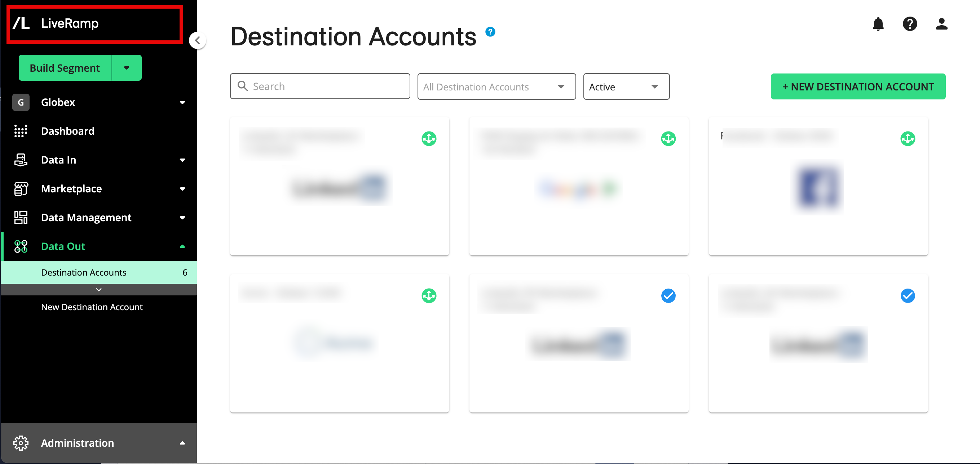Click the Data Management icon

pyautogui.click(x=21, y=218)
